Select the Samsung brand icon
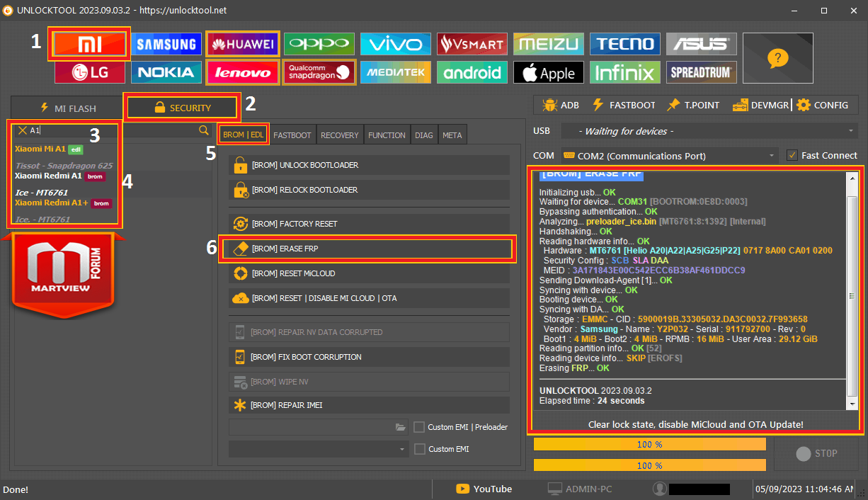The image size is (868, 500). tap(166, 45)
